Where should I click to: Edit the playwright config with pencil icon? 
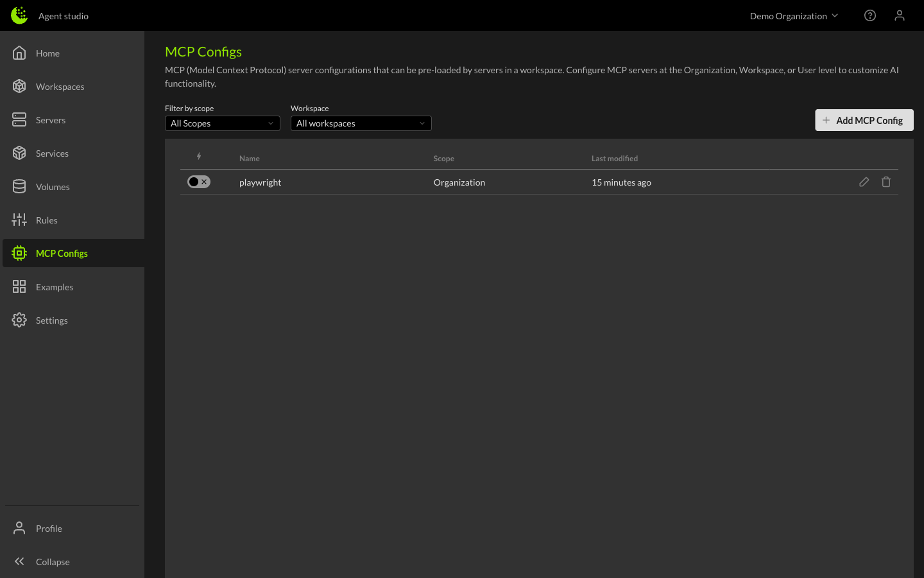point(864,182)
